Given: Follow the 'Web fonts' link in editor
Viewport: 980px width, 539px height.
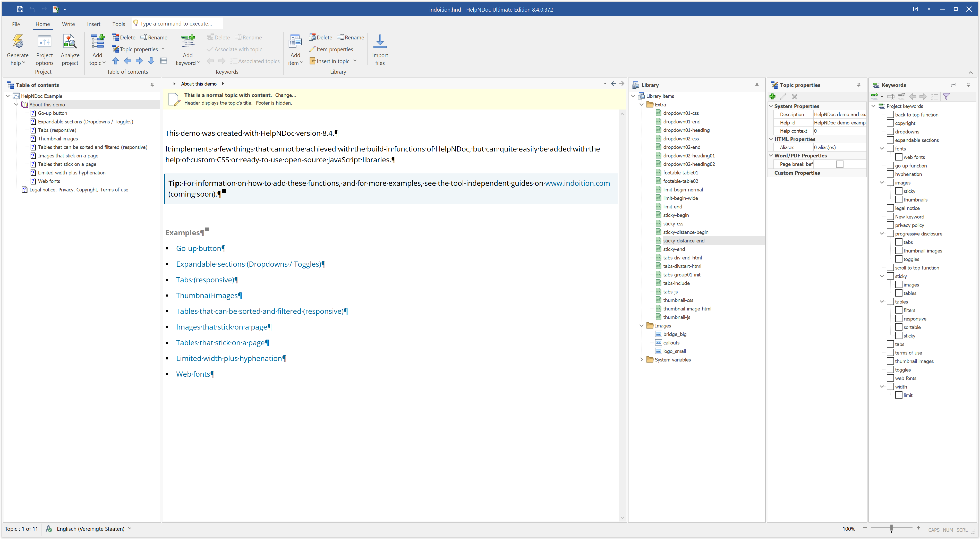Looking at the screenshot, I should (x=193, y=374).
